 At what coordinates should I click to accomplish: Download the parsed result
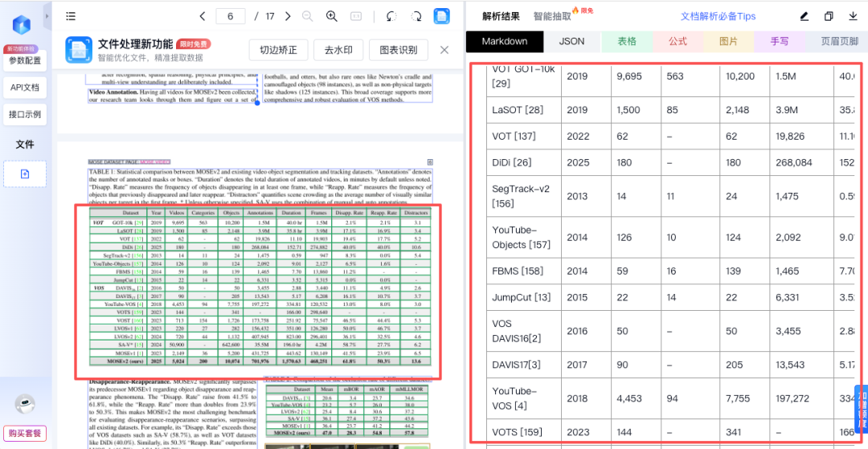(853, 16)
